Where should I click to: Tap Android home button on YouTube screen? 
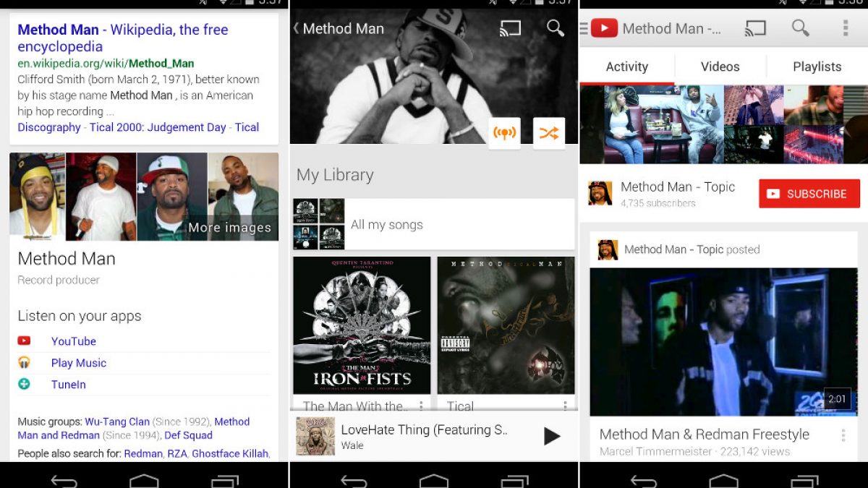pyautogui.click(x=723, y=481)
